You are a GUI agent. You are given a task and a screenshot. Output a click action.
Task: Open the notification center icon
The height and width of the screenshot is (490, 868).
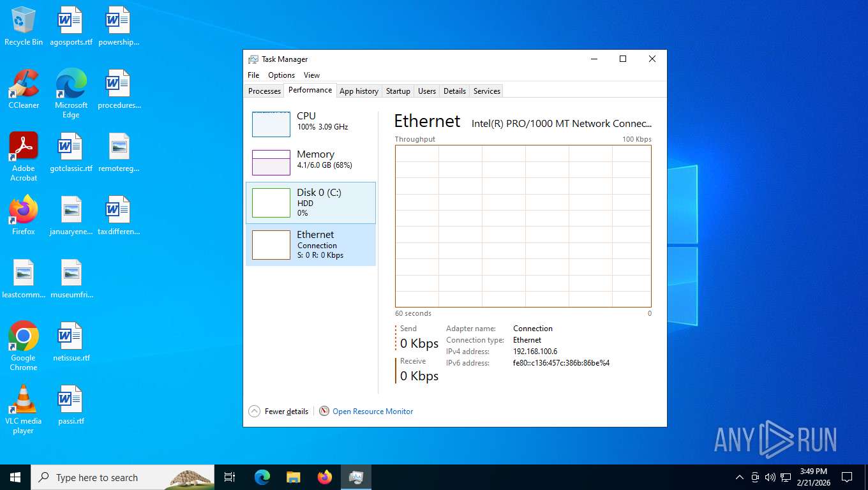coord(847,477)
